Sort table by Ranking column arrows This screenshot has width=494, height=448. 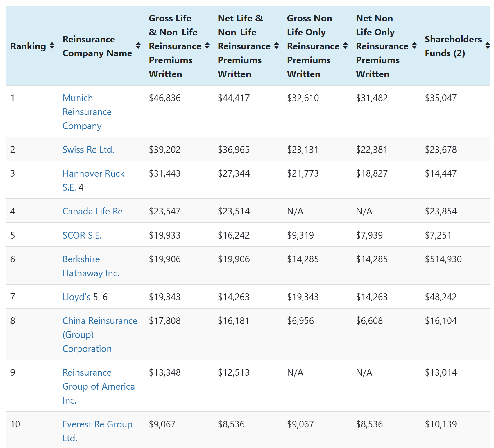coord(52,46)
